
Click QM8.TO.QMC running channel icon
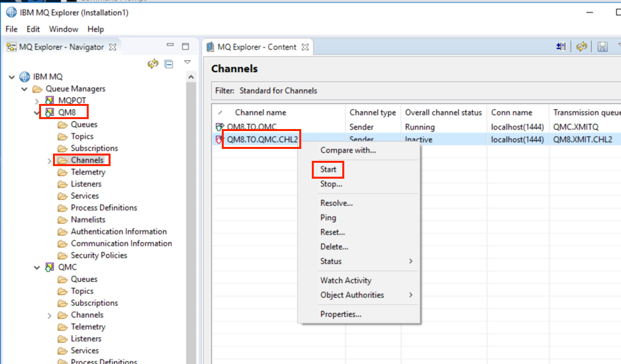tap(219, 127)
